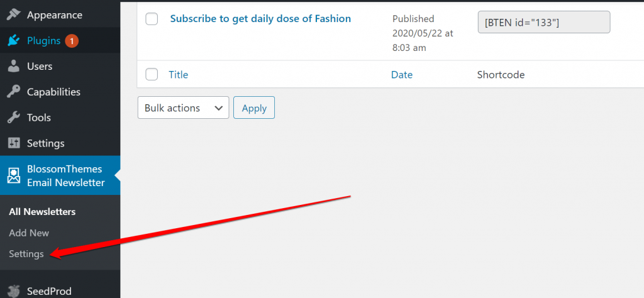This screenshot has width=644, height=298.
Task: Open 'Subscribe to get daily dose of Fashion' newsletter
Action: coord(260,19)
